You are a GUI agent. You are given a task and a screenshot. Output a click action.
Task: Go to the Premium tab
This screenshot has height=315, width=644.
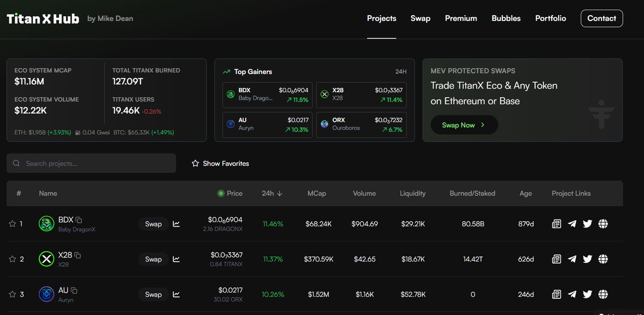[461, 18]
